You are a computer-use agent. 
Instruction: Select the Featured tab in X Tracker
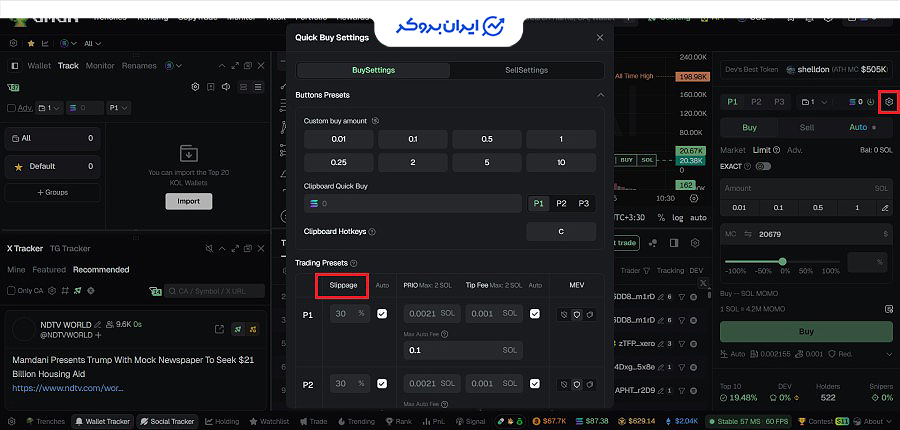[49, 269]
